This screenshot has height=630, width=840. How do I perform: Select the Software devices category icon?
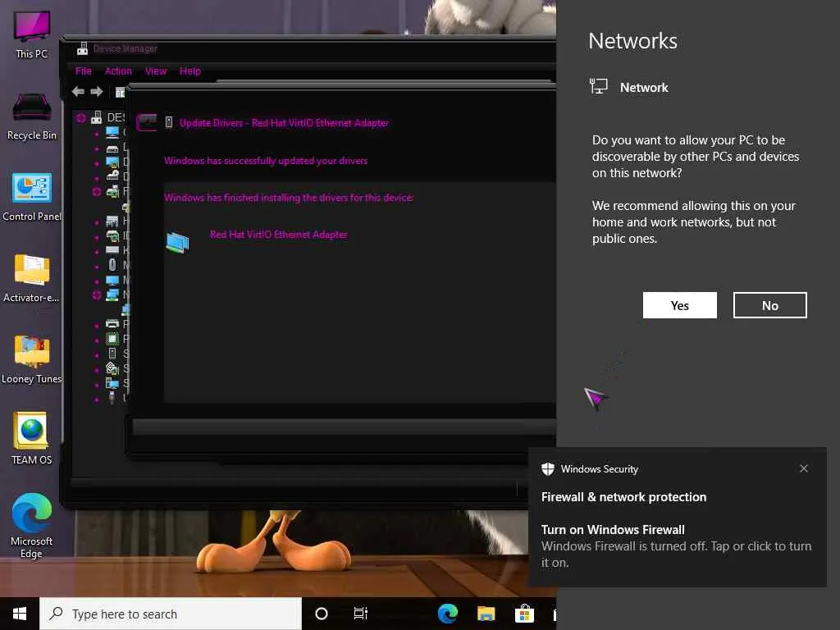tap(112, 353)
